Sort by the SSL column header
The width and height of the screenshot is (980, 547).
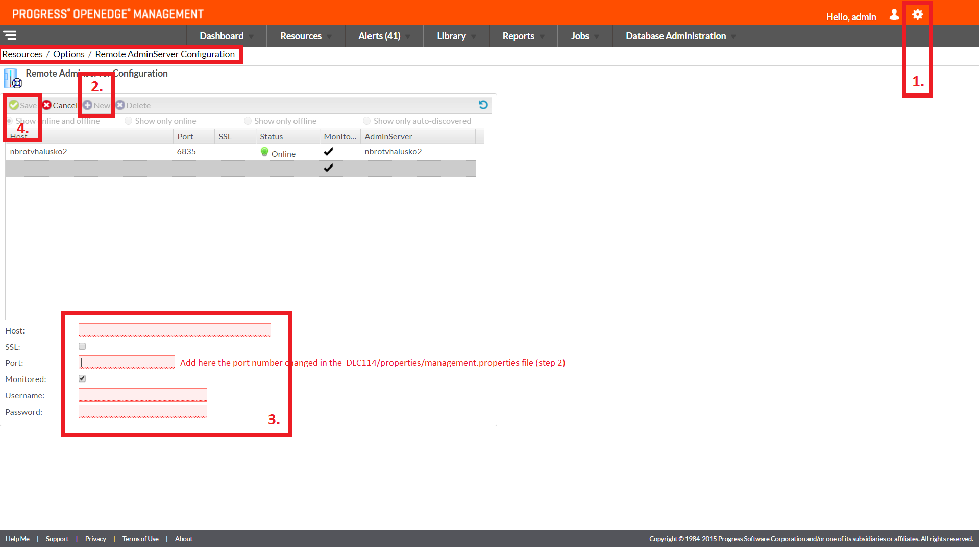point(235,136)
